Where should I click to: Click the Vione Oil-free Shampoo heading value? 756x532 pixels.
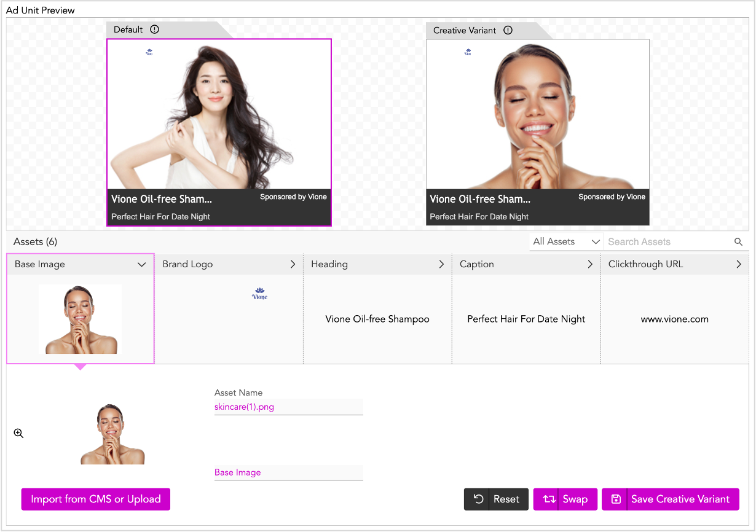click(377, 319)
